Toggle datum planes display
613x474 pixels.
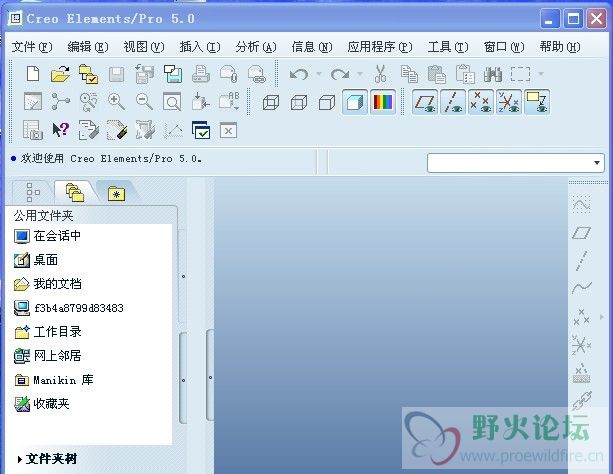pos(425,102)
